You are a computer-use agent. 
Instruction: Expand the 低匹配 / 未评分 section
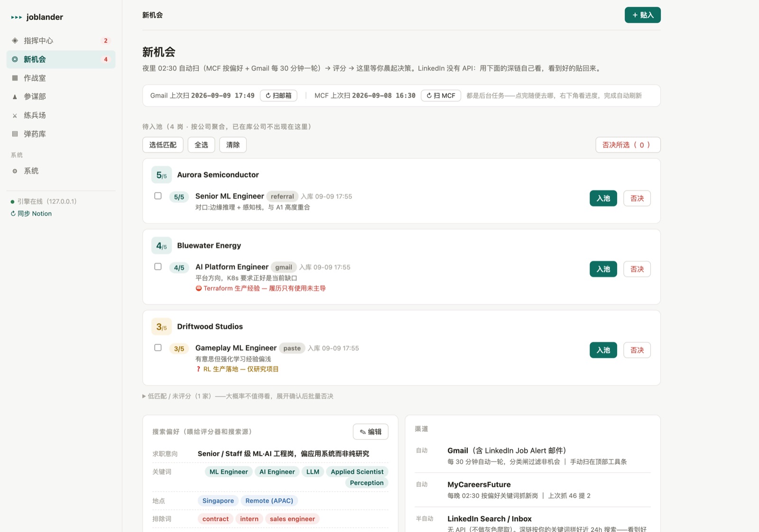238,396
